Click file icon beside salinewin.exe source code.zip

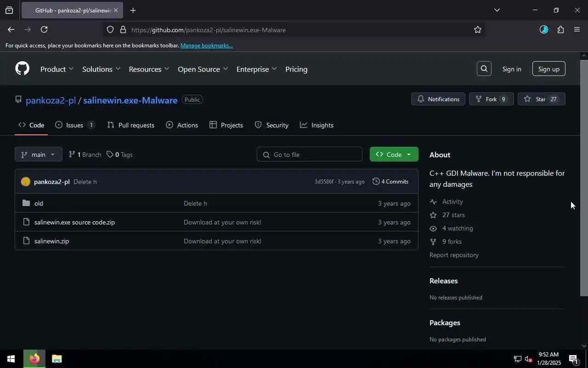tap(26, 222)
